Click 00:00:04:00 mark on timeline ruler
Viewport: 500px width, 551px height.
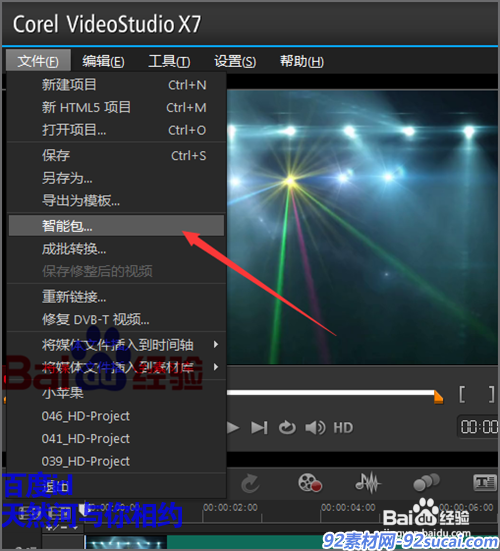348,507
